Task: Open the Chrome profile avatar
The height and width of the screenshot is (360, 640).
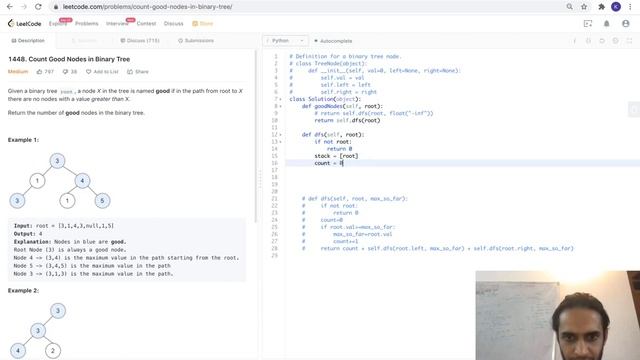Action: [616, 7]
